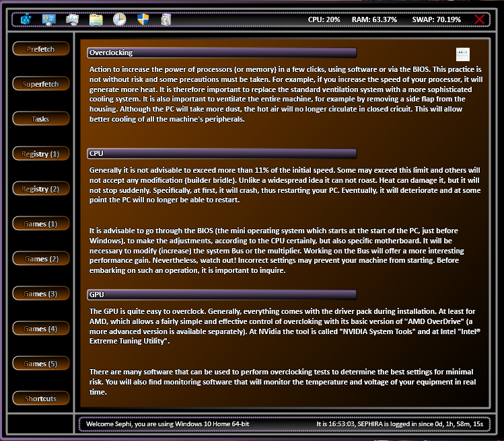Click the Welcome Sephi status message
Image resolution: width=504 pixels, height=441 pixels.
point(168,424)
